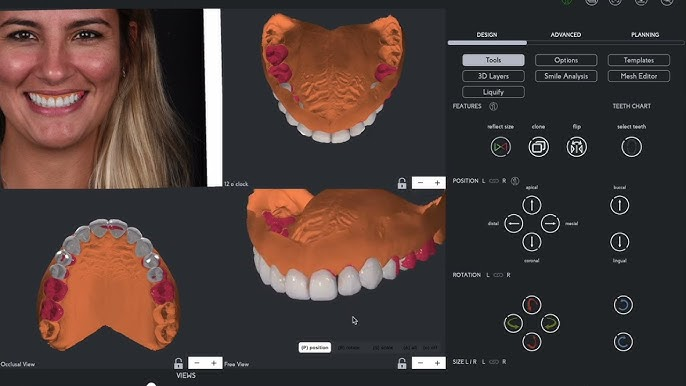
Task: Switch to the DESIGN tab
Action: point(487,35)
